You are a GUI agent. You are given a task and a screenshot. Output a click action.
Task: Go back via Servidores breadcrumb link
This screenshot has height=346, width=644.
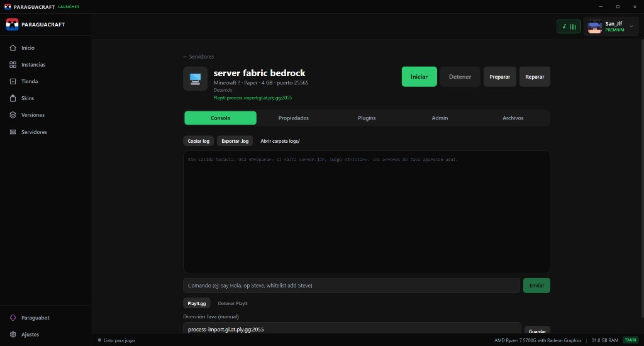coord(198,57)
